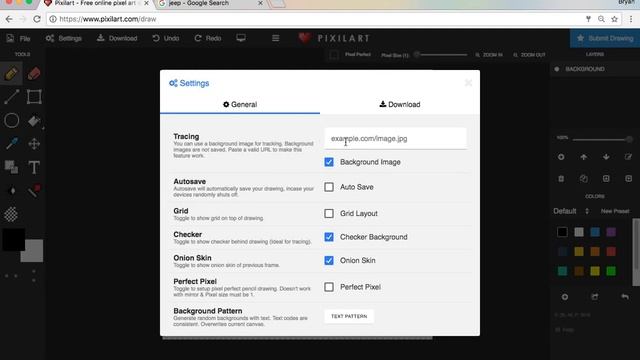640x360 pixels.
Task: Move layer up arrow in Layers panel
Action: coord(584,157)
